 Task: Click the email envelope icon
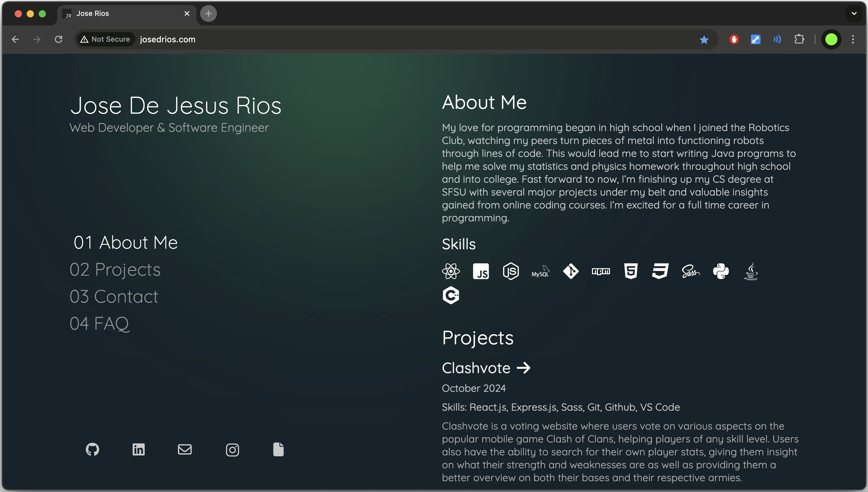(185, 449)
